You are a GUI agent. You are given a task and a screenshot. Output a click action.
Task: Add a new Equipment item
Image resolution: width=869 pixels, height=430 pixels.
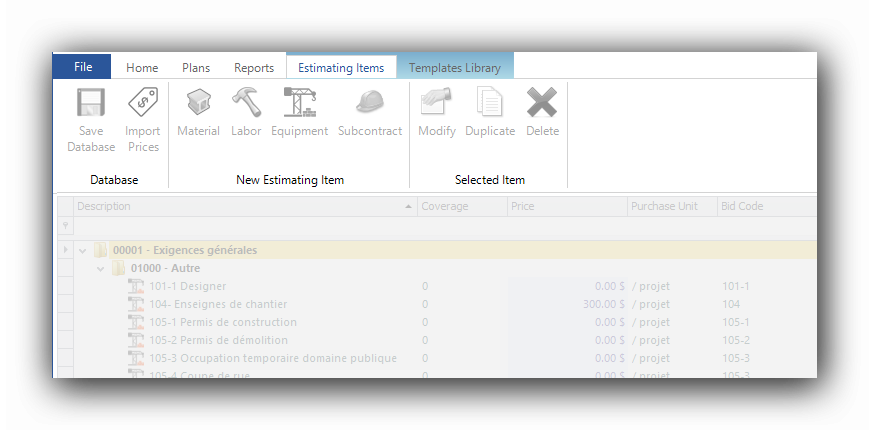[299, 103]
